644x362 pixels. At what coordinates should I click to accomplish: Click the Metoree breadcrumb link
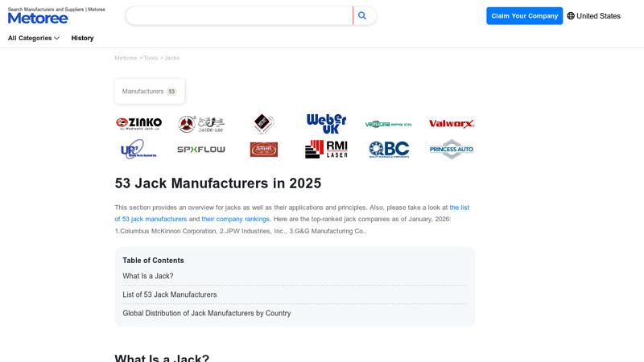[x=126, y=58]
